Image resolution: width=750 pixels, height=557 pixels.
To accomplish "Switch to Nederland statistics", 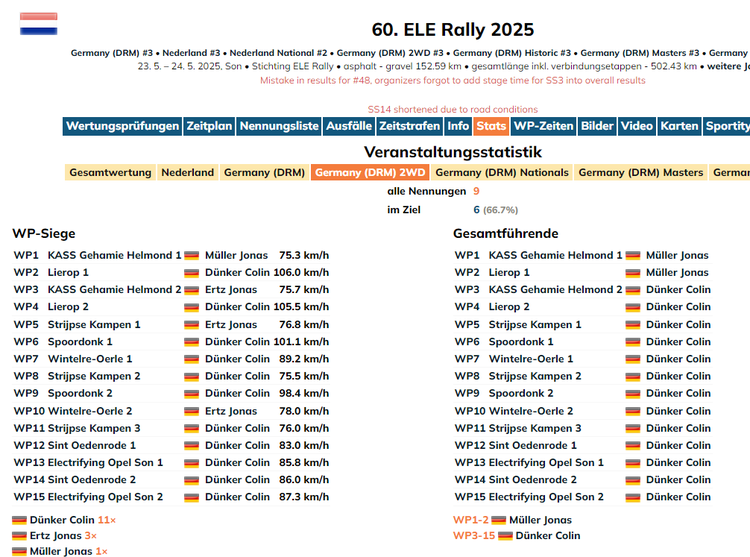I will click(188, 173).
